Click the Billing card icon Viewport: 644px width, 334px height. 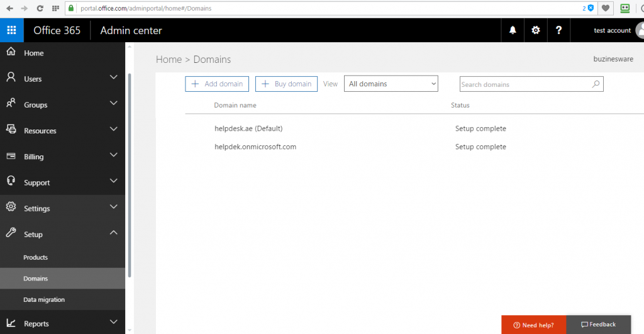tap(11, 156)
